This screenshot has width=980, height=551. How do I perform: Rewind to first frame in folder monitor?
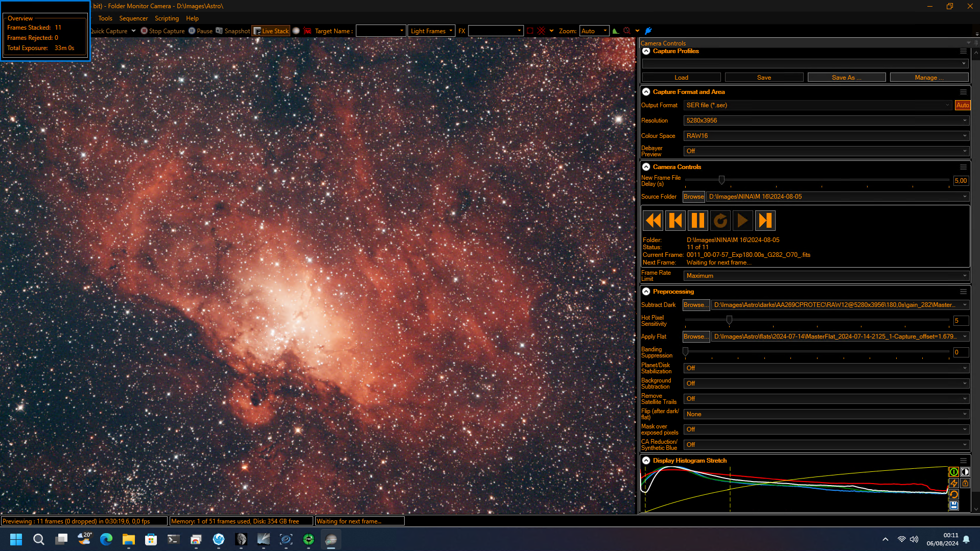point(652,221)
